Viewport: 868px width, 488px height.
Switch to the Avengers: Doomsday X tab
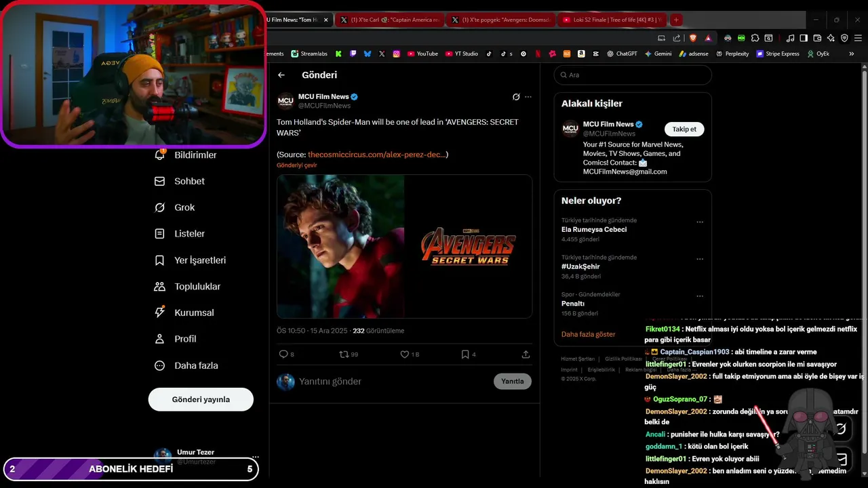pyautogui.click(x=500, y=20)
